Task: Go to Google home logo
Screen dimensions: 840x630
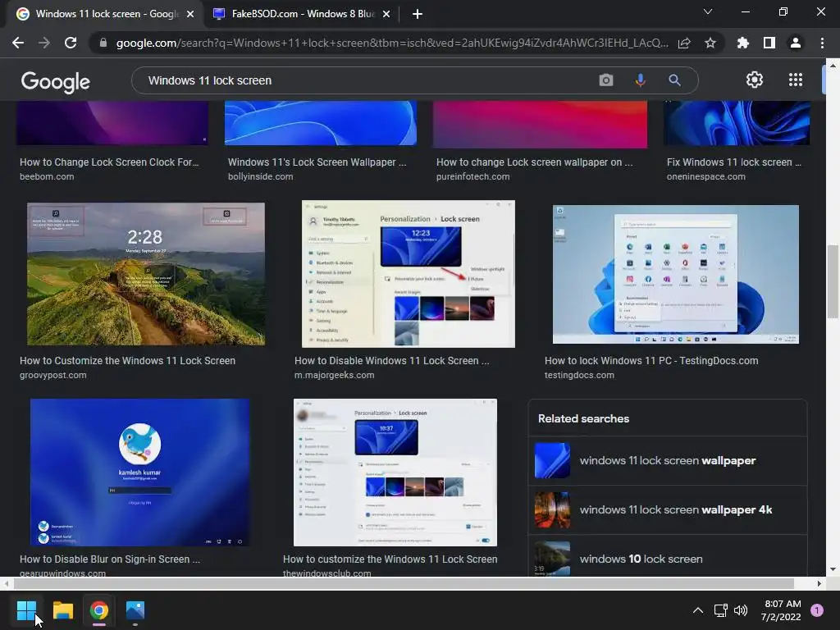Action: pos(56,81)
